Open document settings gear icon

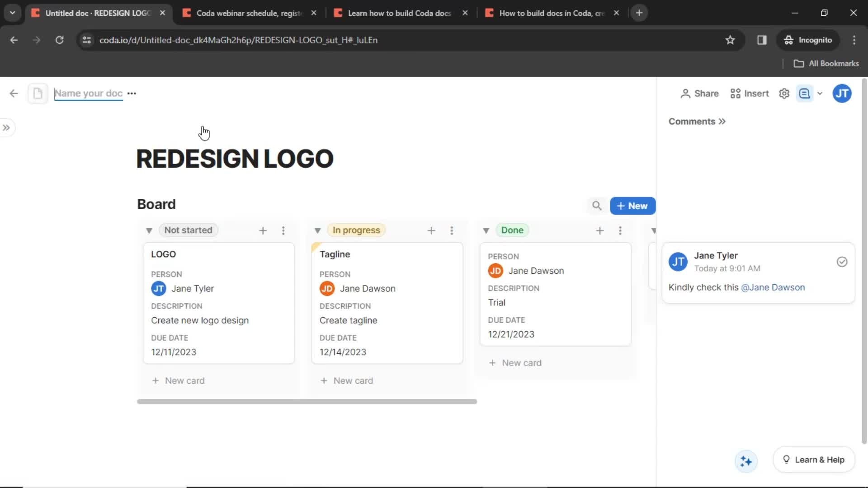coord(784,93)
